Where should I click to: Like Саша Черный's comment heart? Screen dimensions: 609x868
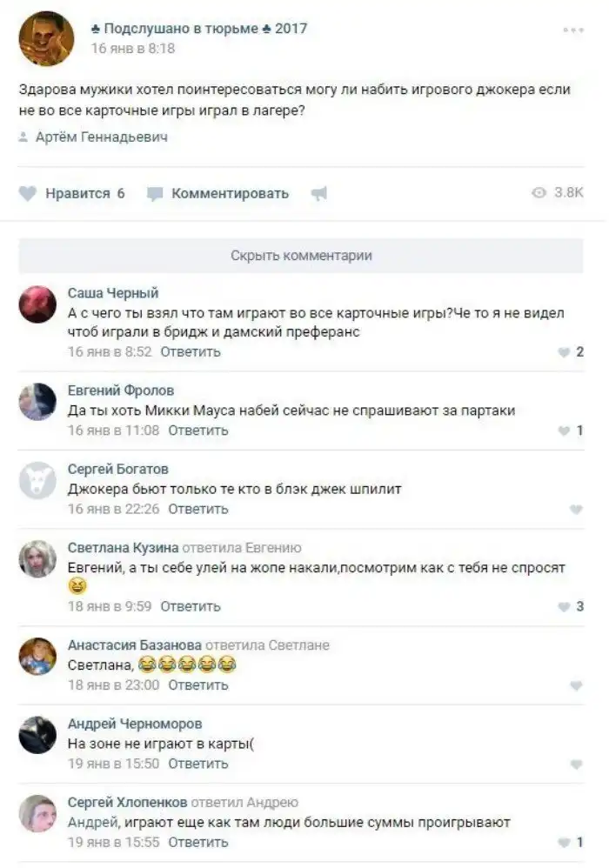click(564, 352)
